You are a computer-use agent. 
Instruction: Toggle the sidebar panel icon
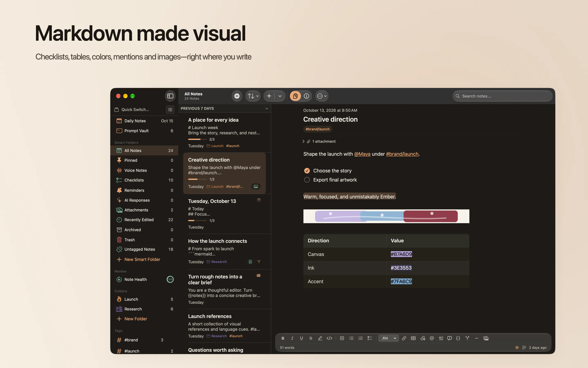(x=170, y=96)
